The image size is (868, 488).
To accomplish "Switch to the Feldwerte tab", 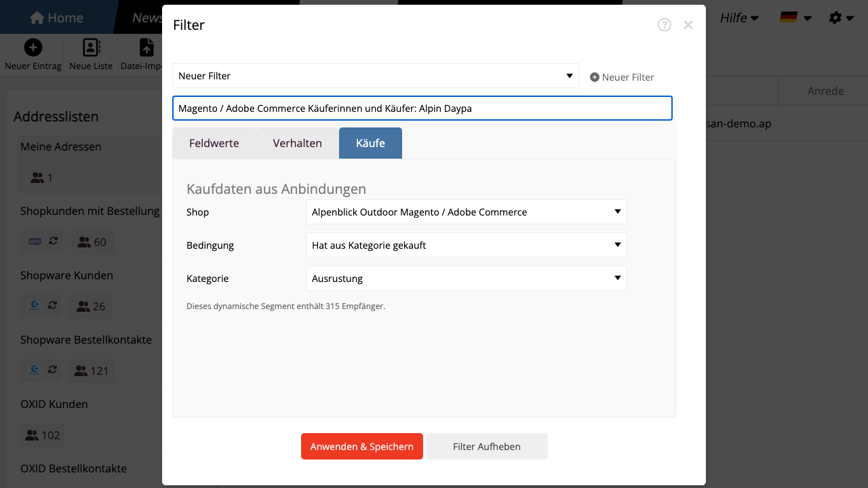I will 214,143.
